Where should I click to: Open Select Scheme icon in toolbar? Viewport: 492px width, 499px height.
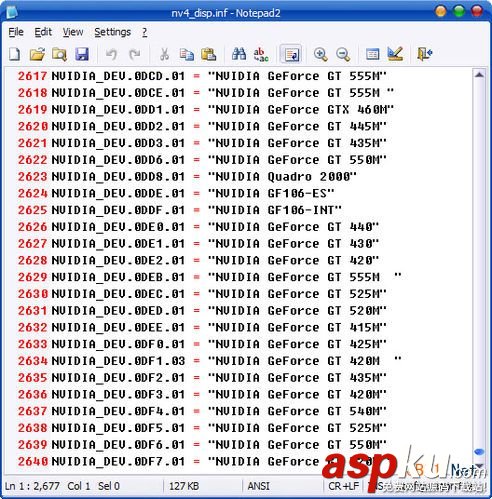(372, 54)
